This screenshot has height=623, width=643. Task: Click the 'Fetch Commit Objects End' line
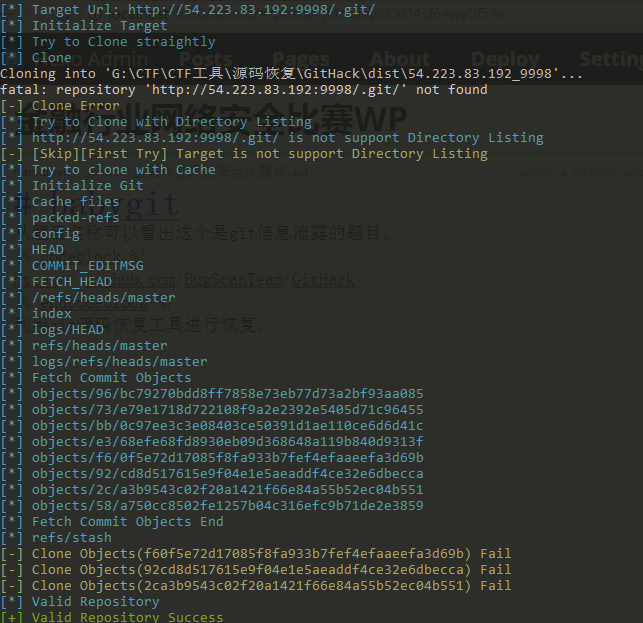[127, 522]
